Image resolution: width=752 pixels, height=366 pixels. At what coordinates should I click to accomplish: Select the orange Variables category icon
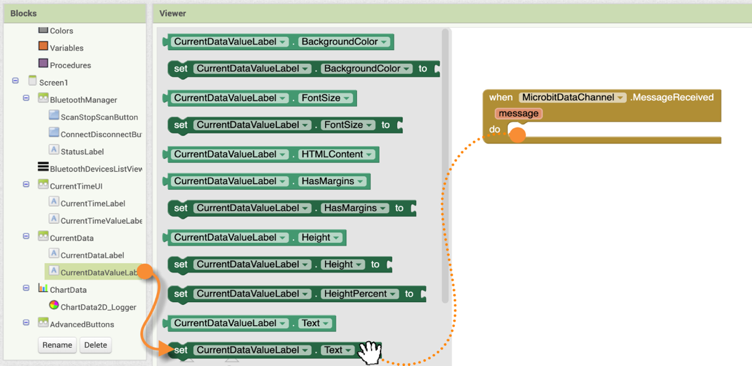click(x=43, y=47)
